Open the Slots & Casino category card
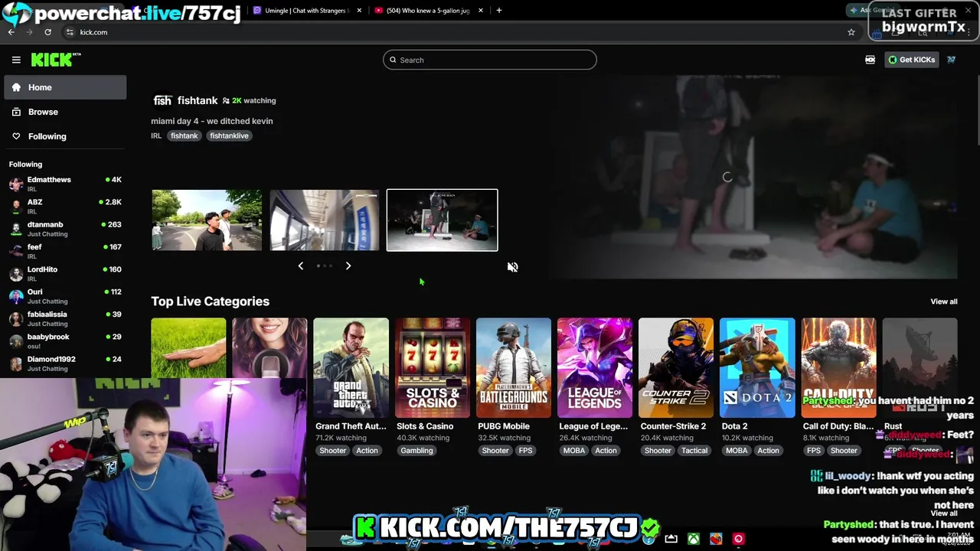 [x=433, y=368]
